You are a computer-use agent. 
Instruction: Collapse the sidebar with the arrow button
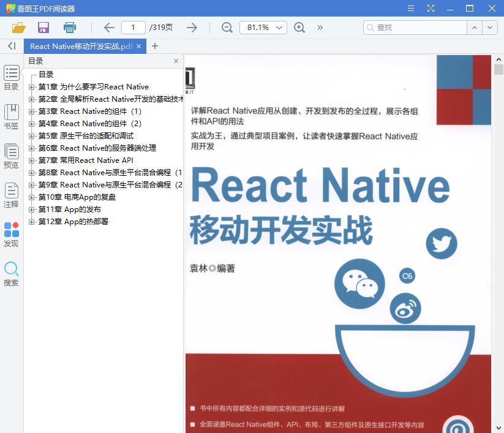[12, 46]
